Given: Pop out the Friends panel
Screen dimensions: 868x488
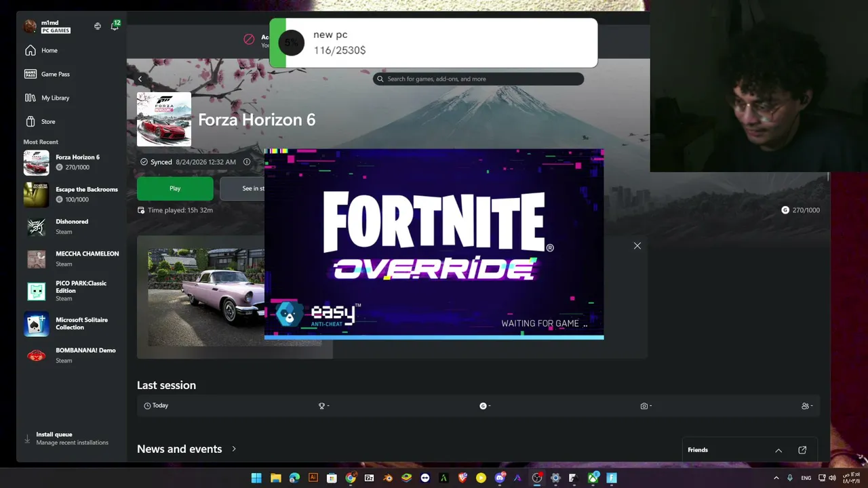Looking at the screenshot, I should [802, 450].
